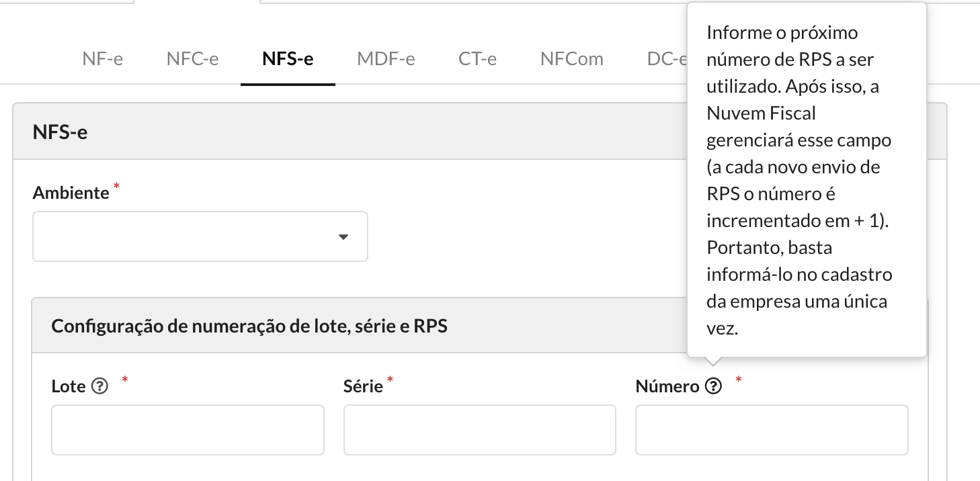This screenshot has width=980, height=481.
Task: Click the Ambiente field label
Action: [x=71, y=193]
